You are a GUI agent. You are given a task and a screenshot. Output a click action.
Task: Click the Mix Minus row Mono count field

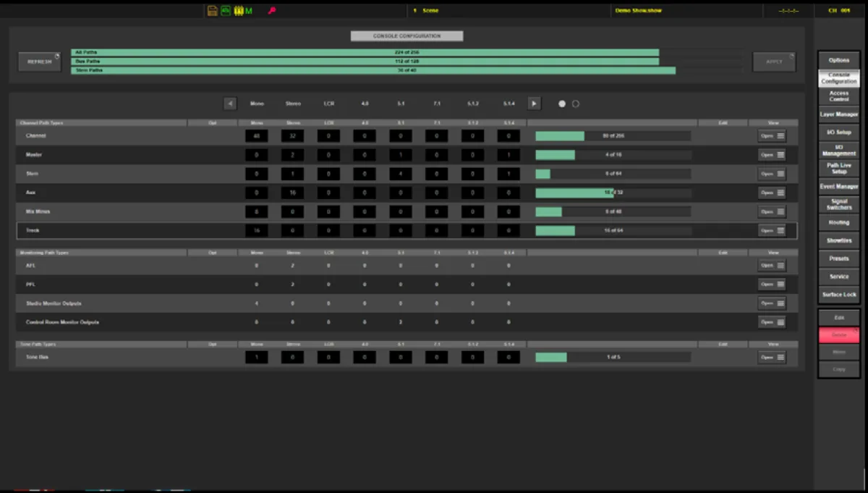click(256, 211)
